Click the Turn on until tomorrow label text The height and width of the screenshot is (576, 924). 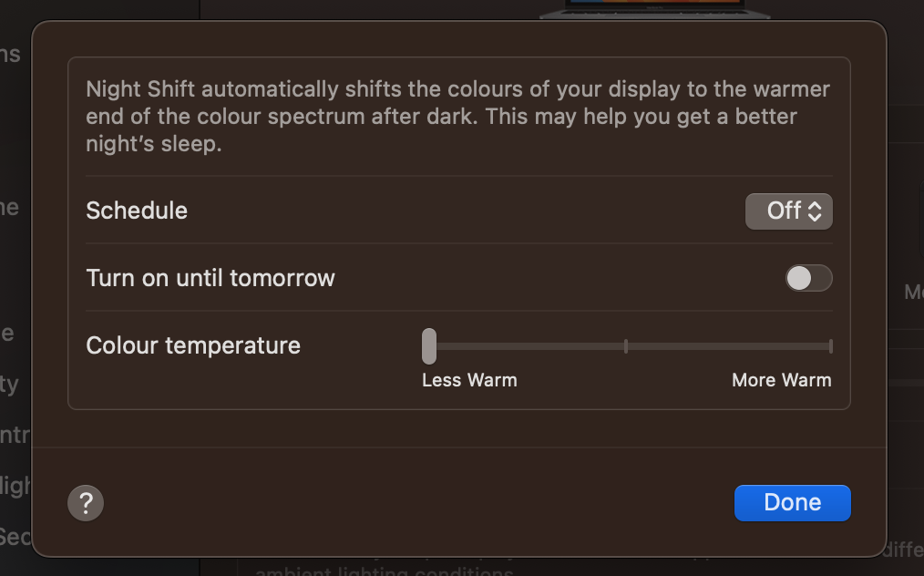coord(210,278)
